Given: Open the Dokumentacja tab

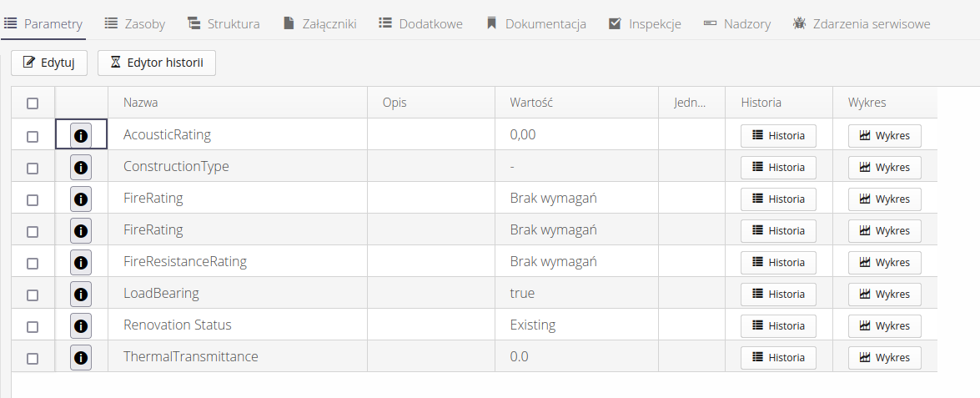Looking at the screenshot, I should point(536,24).
